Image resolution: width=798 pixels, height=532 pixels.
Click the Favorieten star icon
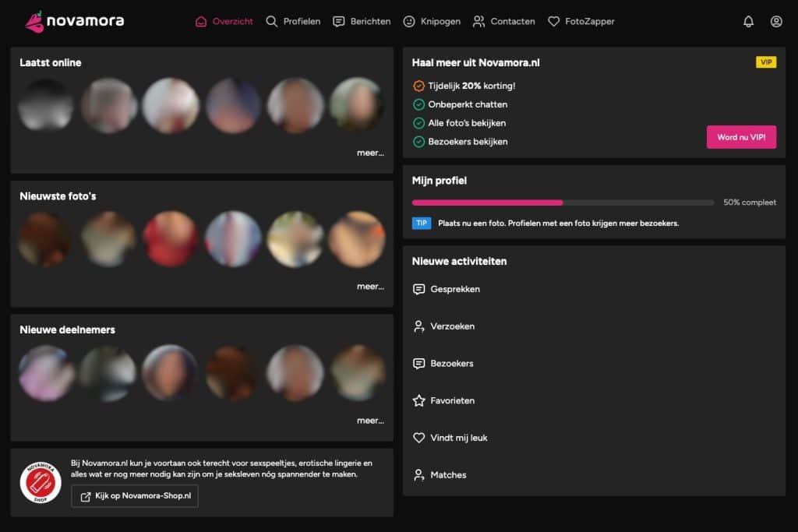(x=418, y=401)
